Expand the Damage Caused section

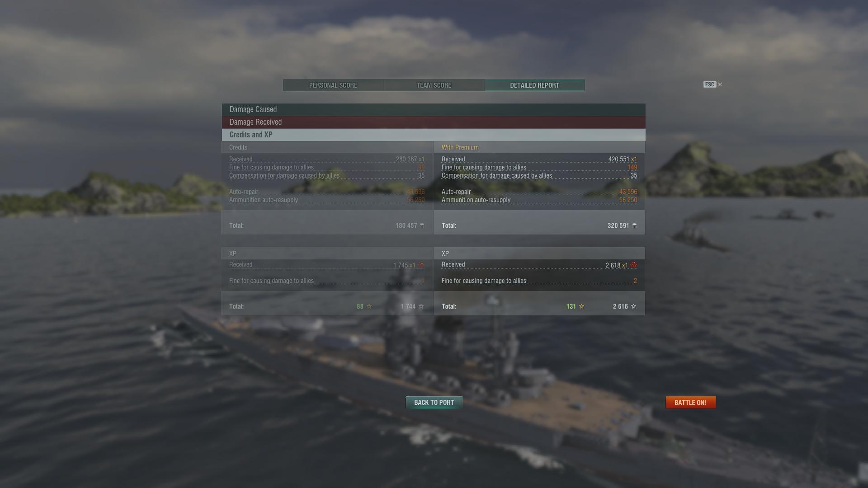434,109
